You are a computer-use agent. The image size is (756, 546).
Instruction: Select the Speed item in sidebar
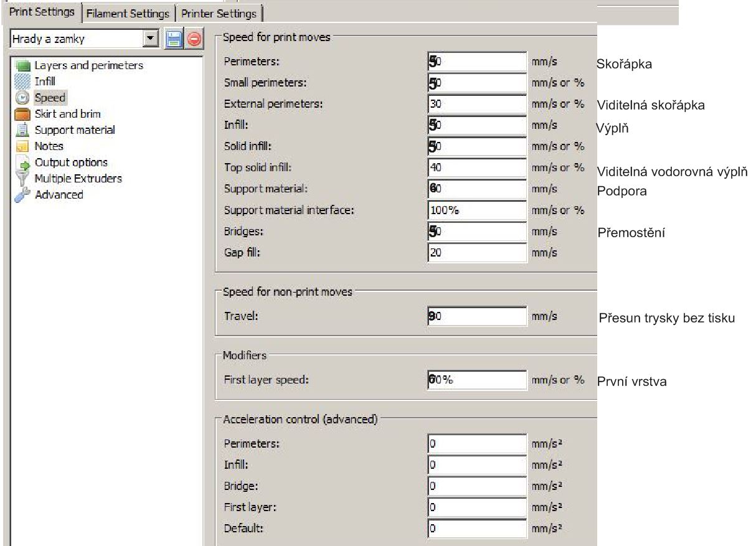pos(50,98)
